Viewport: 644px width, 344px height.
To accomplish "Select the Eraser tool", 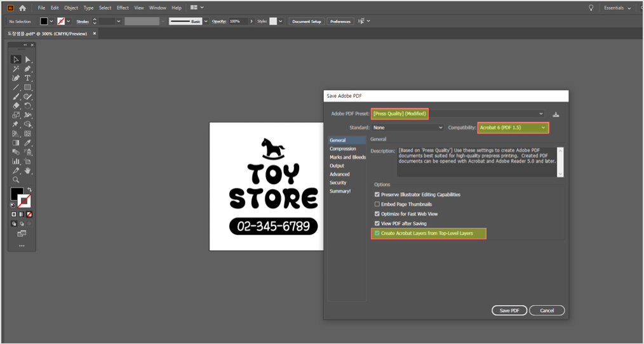I will click(16, 106).
